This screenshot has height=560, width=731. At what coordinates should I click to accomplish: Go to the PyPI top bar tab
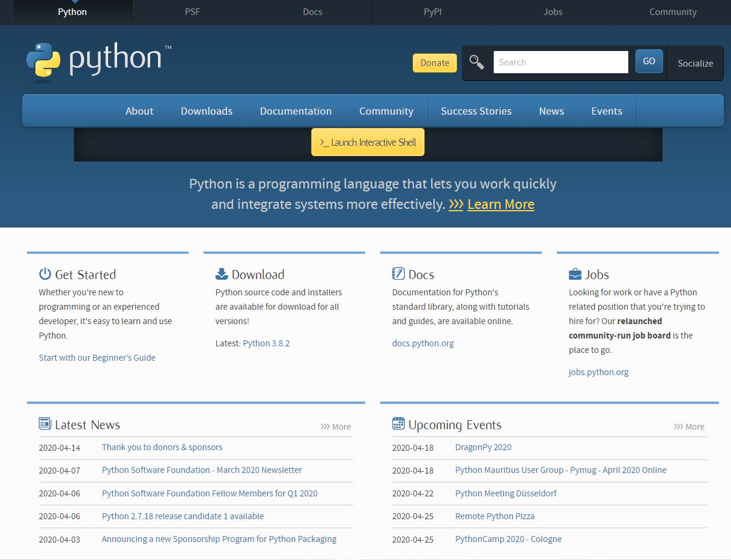click(x=432, y=12)
